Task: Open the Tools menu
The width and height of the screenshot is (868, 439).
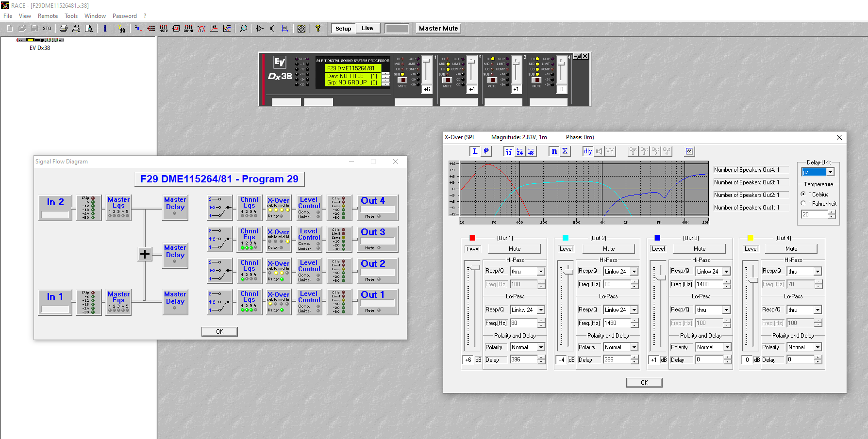Action: (x=71, y=16)
